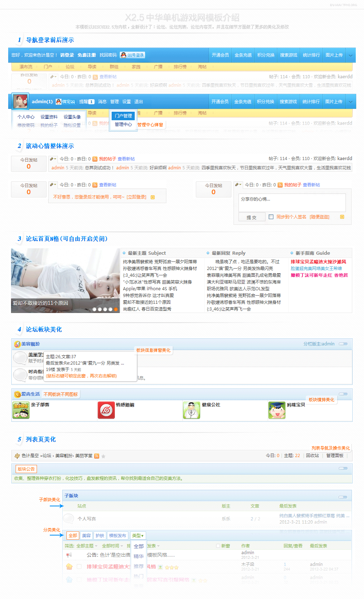Open the 全部主题 filter dropdown
The image size is (364, 599).
coord(87,546)
